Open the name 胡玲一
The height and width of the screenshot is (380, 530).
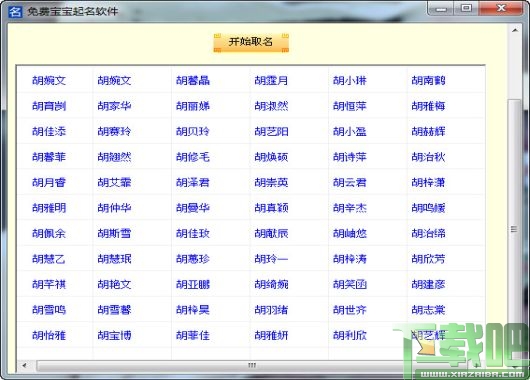[271, 259]
